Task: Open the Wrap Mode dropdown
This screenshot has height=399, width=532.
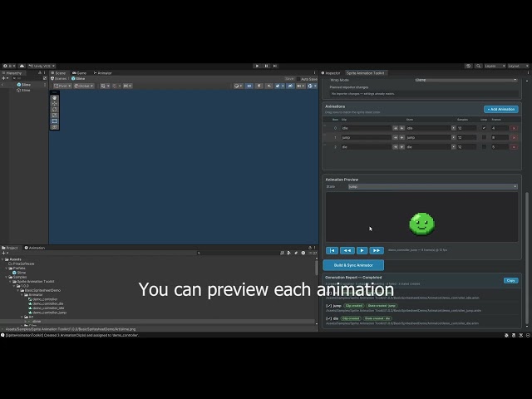Action: pos(466,80)
